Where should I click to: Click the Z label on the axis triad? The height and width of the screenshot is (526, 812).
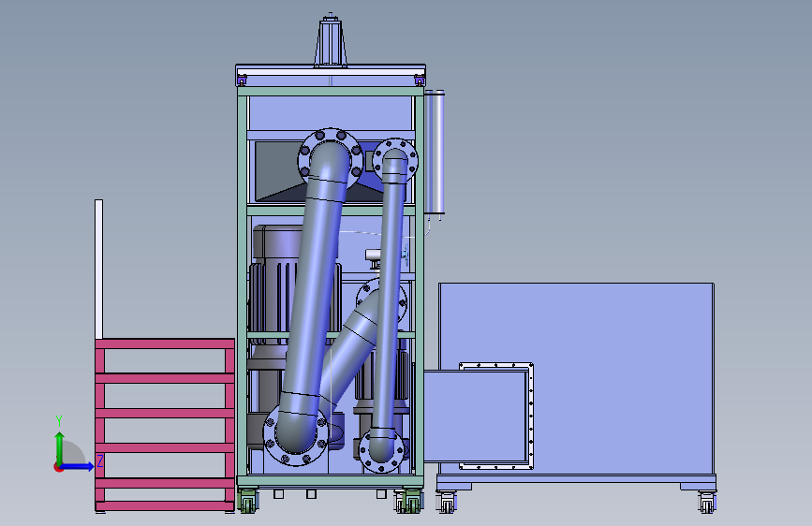(x=100, y=460)
